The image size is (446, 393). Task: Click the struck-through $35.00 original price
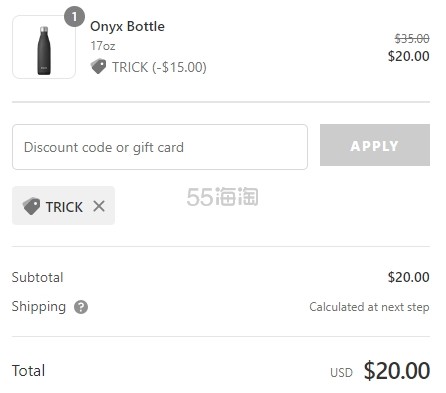point(412,39)
